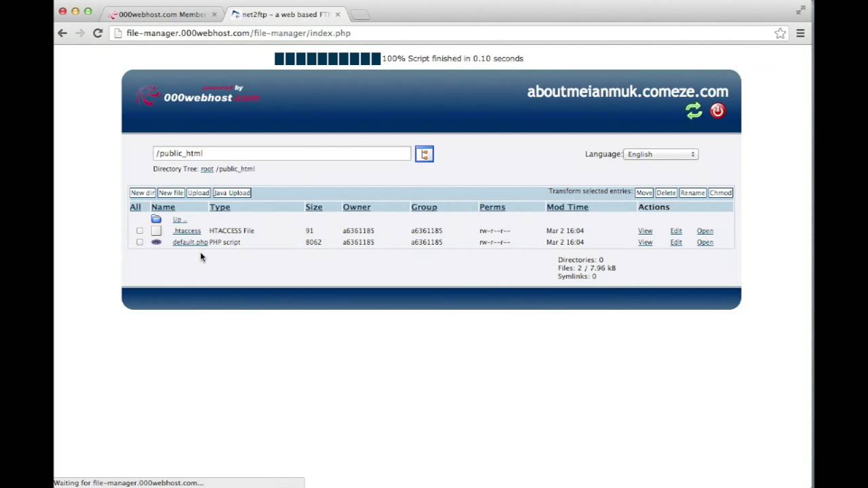Click the default.php PHP file icon
This screenshot has height=488, width=868.
pyautogui.click(x=156, y=242)
